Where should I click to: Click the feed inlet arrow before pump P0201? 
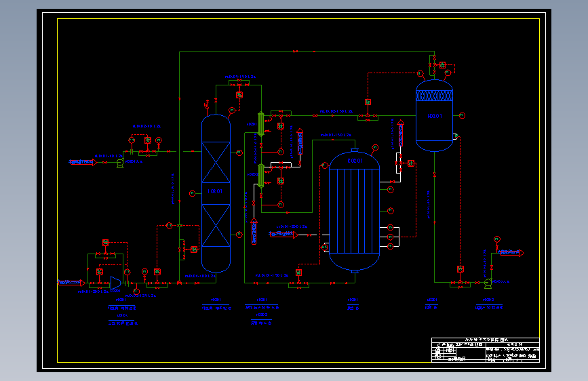[x=83, y=162]
